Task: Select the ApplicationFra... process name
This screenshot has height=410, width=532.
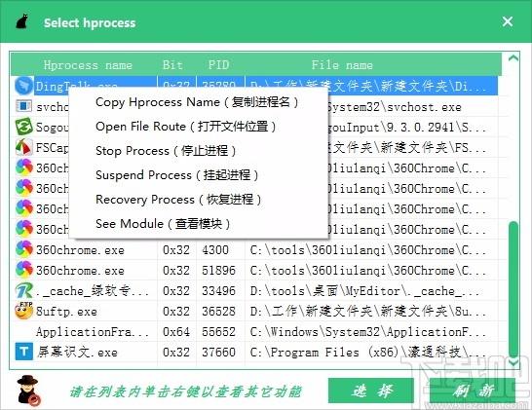Action: (93, 332)
